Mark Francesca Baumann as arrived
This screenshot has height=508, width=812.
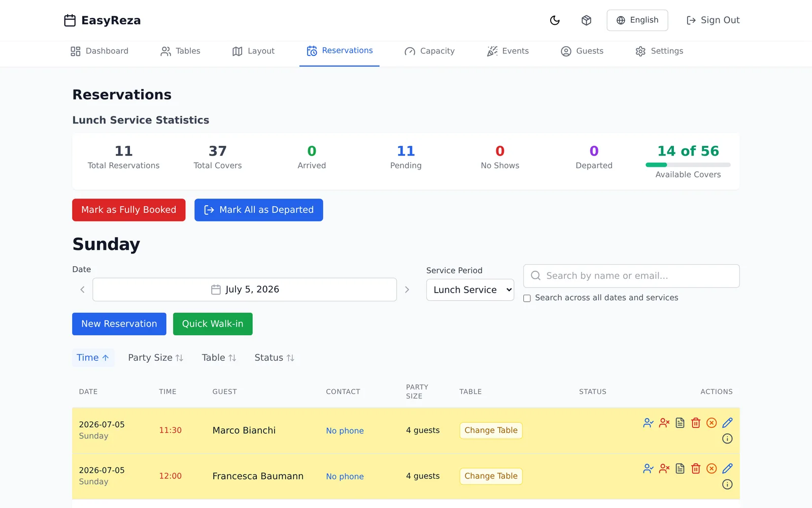[x=648, y=468]
